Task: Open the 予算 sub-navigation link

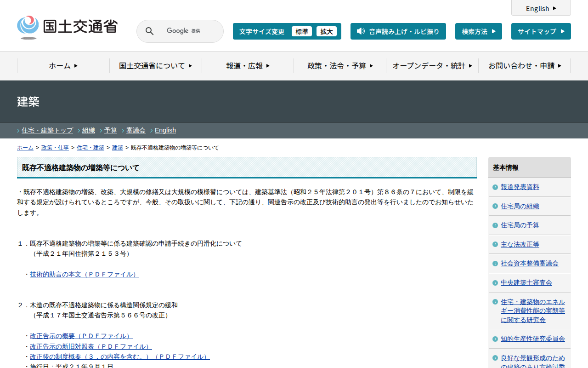Action: click(111, 130)
